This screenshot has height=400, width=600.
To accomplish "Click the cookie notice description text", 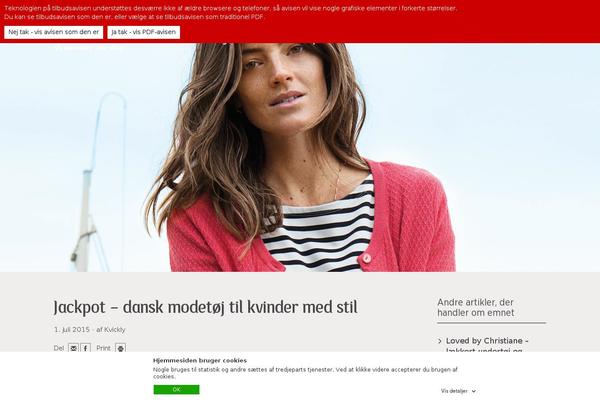I will pyautogui.click(x=305, y=373).
